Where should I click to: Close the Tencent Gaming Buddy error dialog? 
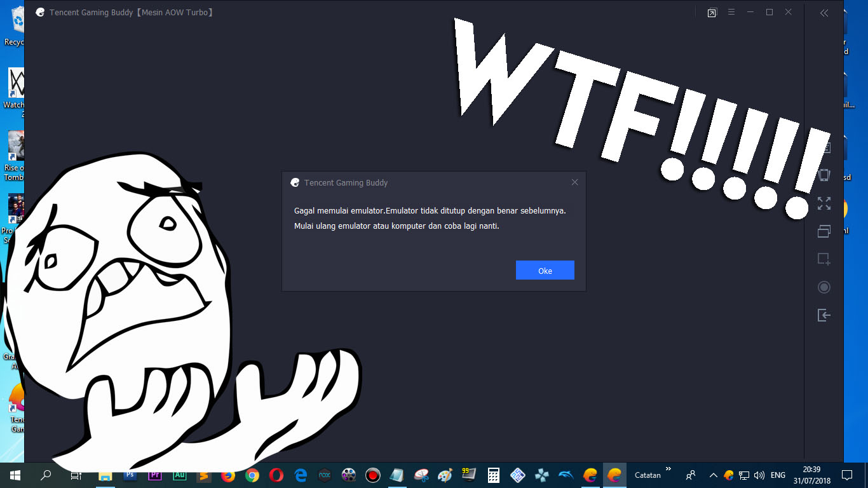click(574, 182)
